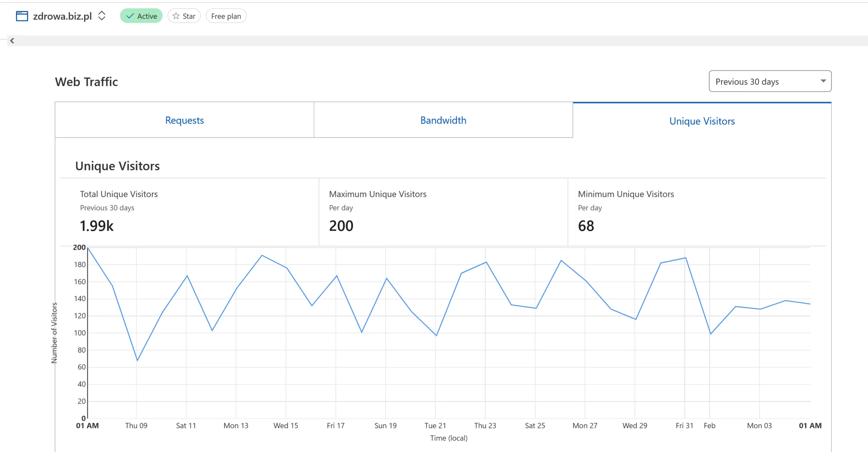The width and height of the screenshot is (868, 452).
Task: Click the chart low point at Thu 09
Action: click(x=137, y=360)
